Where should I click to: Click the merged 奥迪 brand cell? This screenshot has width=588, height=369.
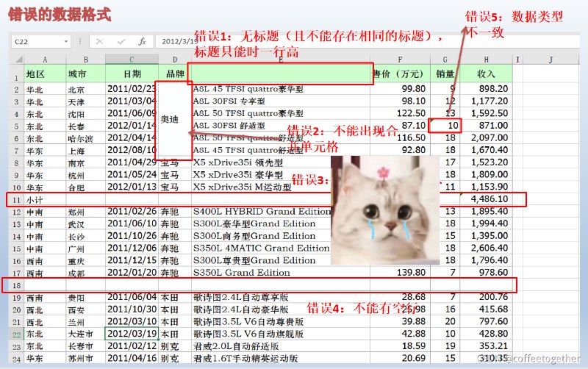(x=173, y=120)
